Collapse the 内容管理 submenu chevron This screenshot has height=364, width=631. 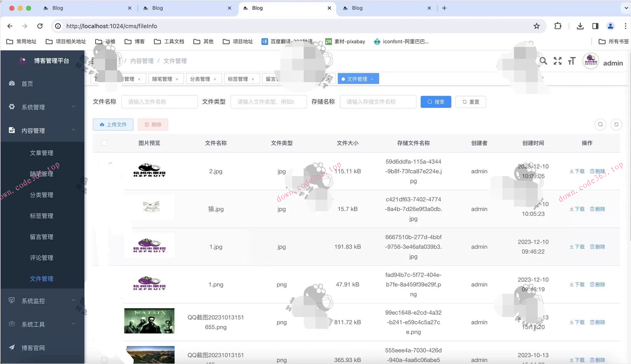pos(74,130)
